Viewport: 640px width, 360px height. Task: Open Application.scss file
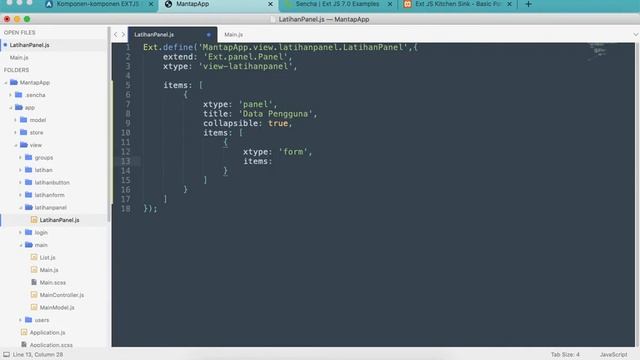(x=51, y=345)
